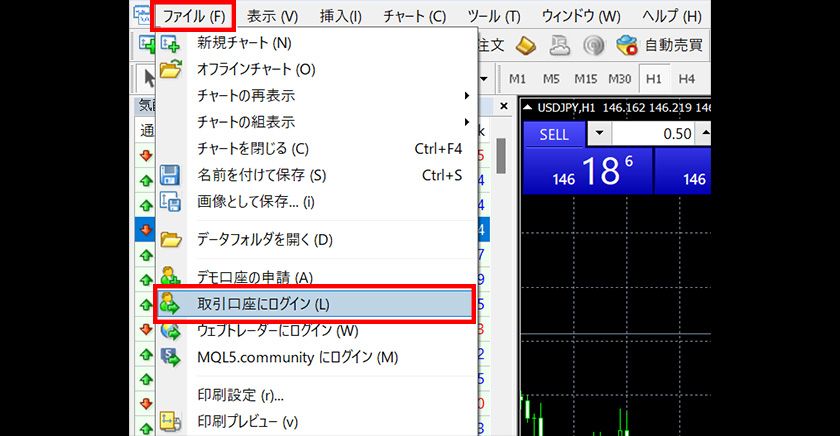Click the trading account login icon

tap(170, 304)
